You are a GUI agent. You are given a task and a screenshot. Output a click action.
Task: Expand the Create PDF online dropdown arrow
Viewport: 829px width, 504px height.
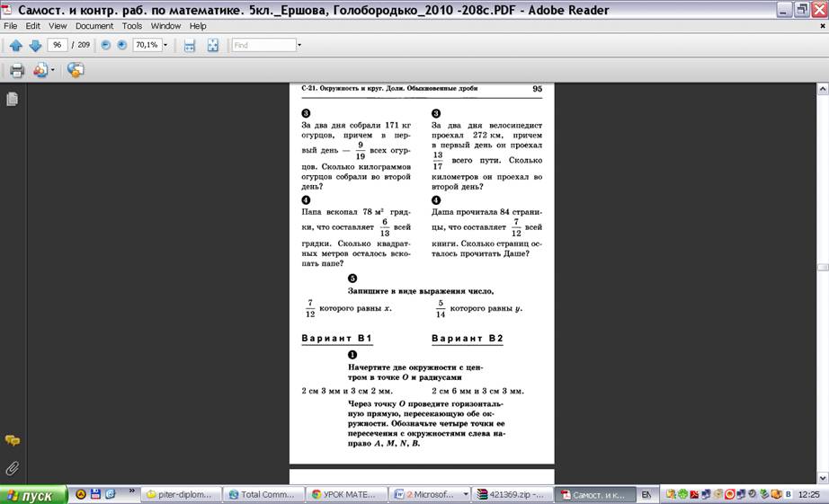[52, 70]
